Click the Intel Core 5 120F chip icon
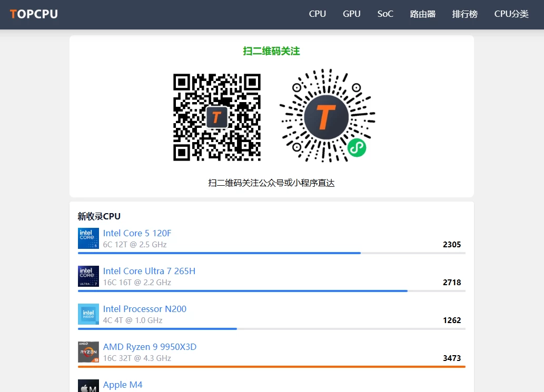Viewport: 544px width, 392px height. pos(88,238)
